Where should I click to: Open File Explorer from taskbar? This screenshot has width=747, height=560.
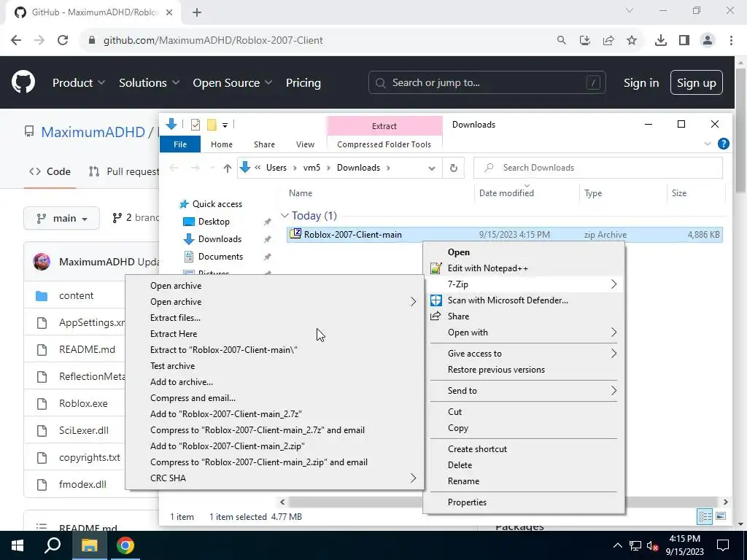[x=89, y=545]
